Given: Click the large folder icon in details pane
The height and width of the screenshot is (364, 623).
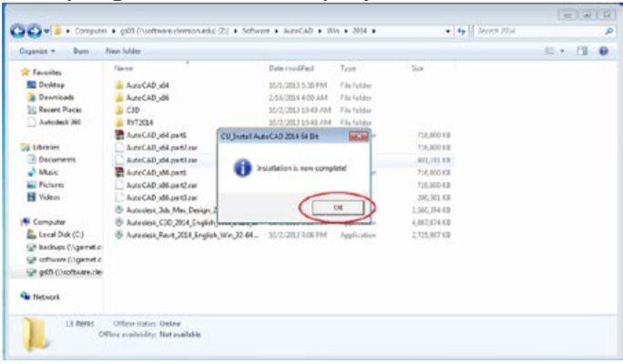Looking at the screenshot, I should point(35,335).
